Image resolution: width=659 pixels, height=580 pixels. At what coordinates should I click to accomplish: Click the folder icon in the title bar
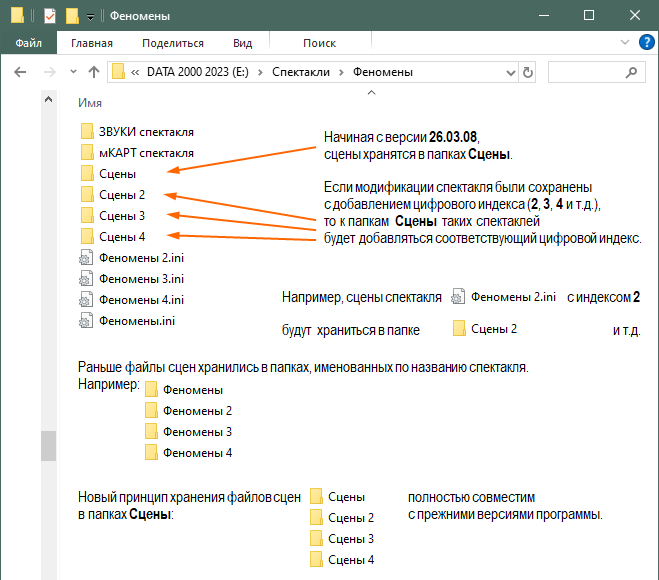point(17,16)
